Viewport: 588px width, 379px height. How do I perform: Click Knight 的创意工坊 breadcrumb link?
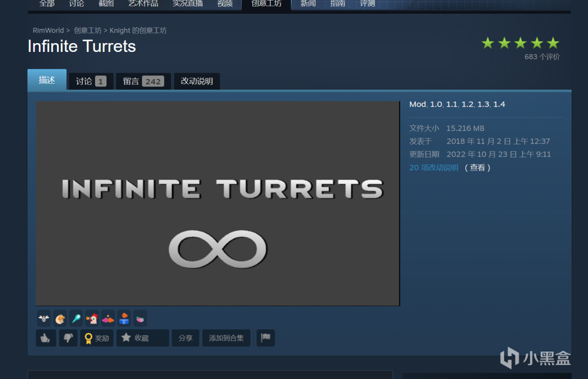pyautogui.click(x=138, y=30)
